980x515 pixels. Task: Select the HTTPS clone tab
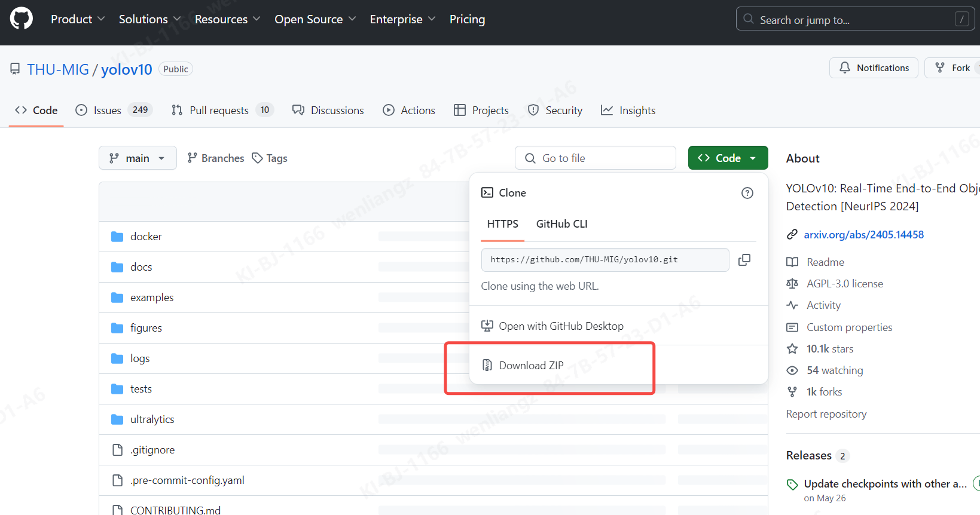click(502, 224)
